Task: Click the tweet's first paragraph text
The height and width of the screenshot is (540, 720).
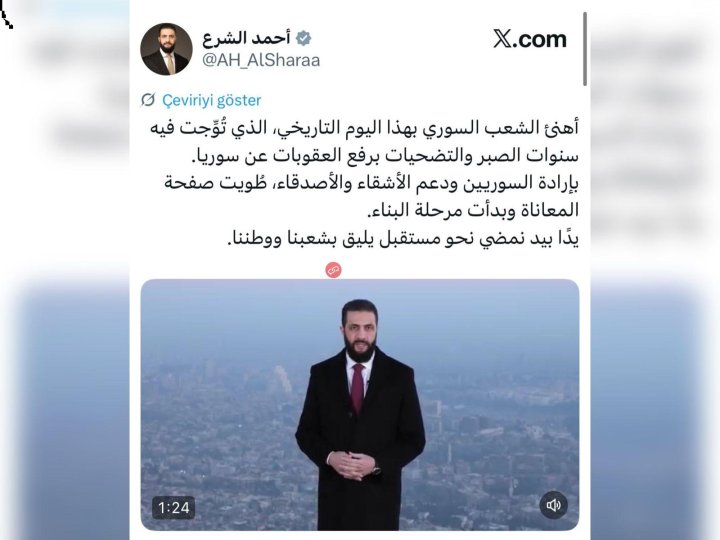Action: pyautogui.click(x=364, y=142)
